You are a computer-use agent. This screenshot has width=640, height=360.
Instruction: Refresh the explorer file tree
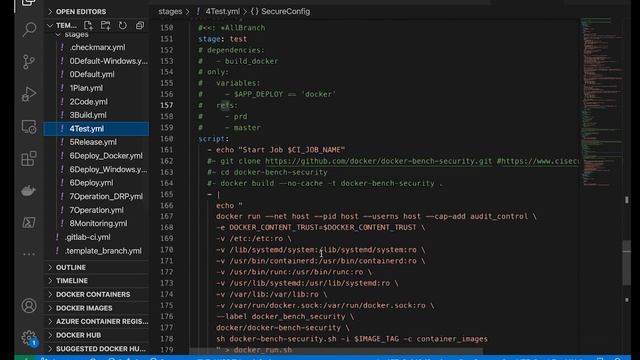122,25
